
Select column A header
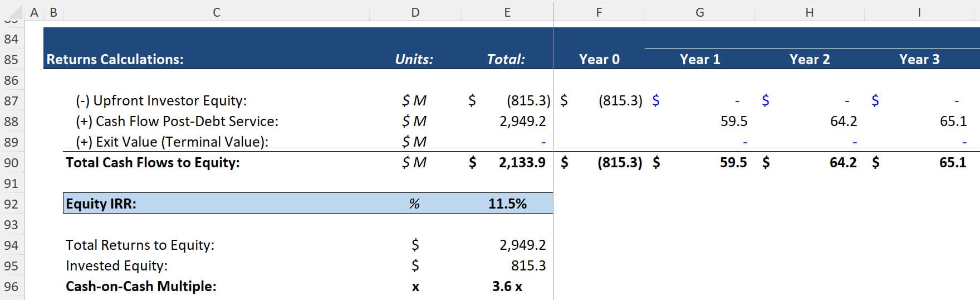[34, 12]
